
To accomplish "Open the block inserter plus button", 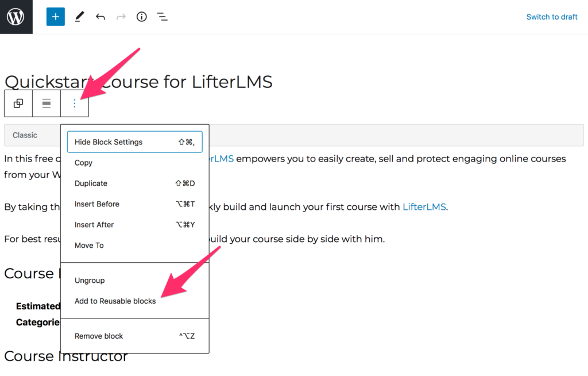I will click(x=56, y=17).
